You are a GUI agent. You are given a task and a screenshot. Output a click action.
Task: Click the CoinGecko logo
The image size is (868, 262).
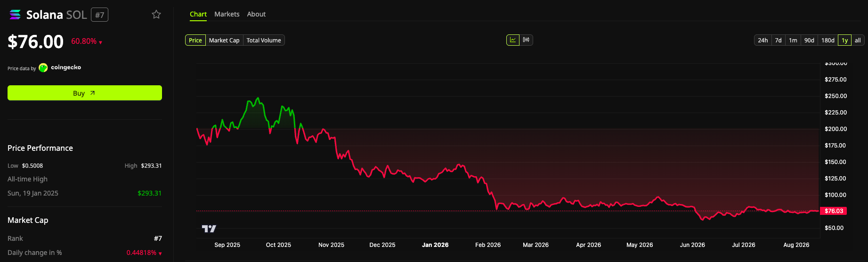pos(43,68)
